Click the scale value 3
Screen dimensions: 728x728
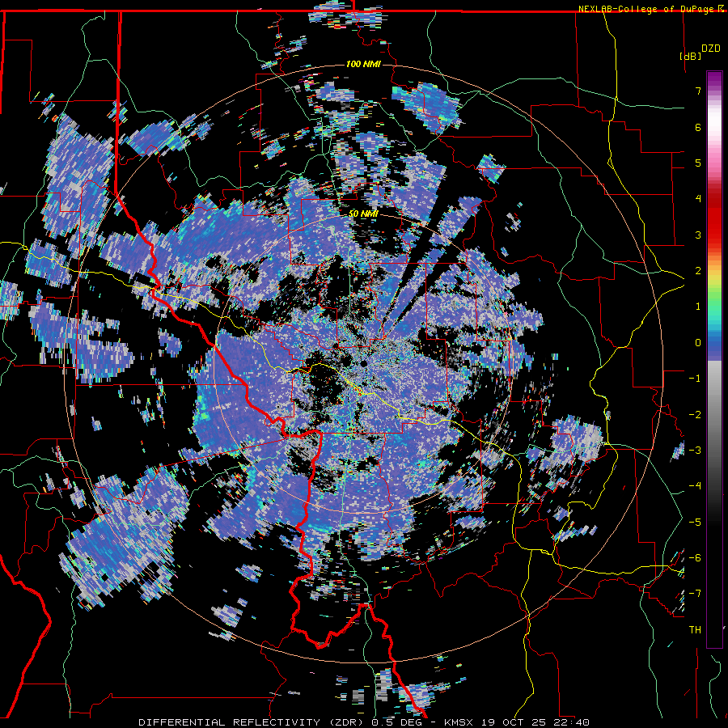[x=698, y=235]
